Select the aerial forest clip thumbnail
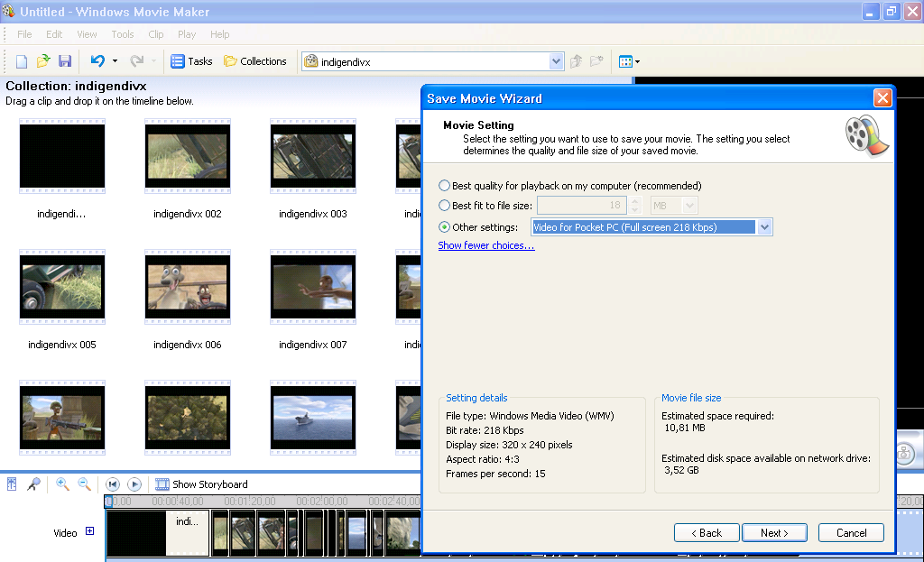Screen dimensions: 924x562 click(x=188, y=418)
